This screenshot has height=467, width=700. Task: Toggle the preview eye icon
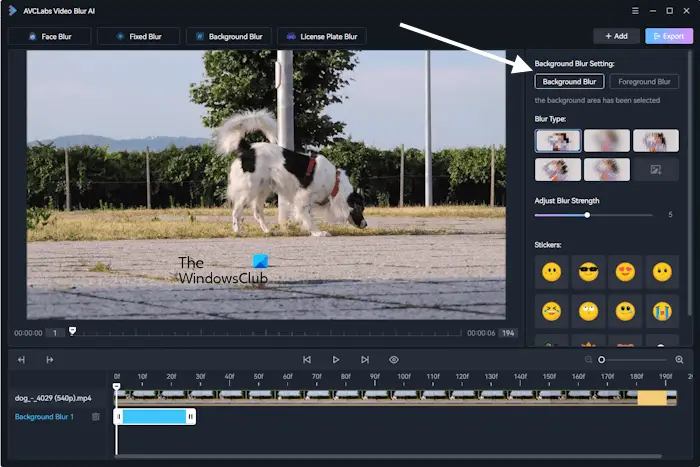(x=394, y=359)
